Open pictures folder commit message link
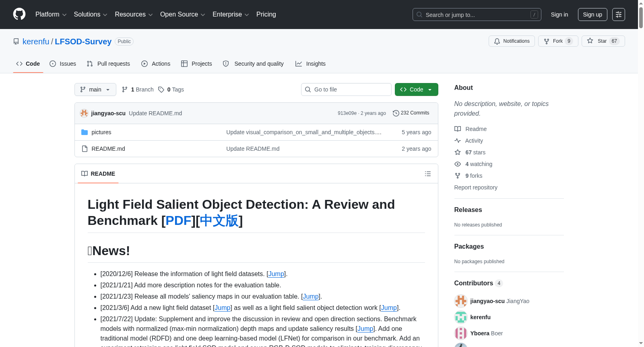 click(x=304, y=132)
